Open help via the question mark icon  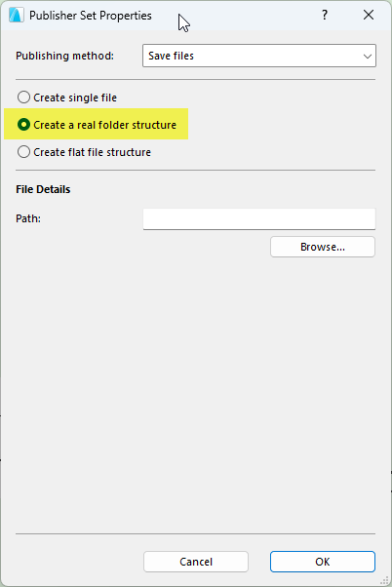[325, 15]
